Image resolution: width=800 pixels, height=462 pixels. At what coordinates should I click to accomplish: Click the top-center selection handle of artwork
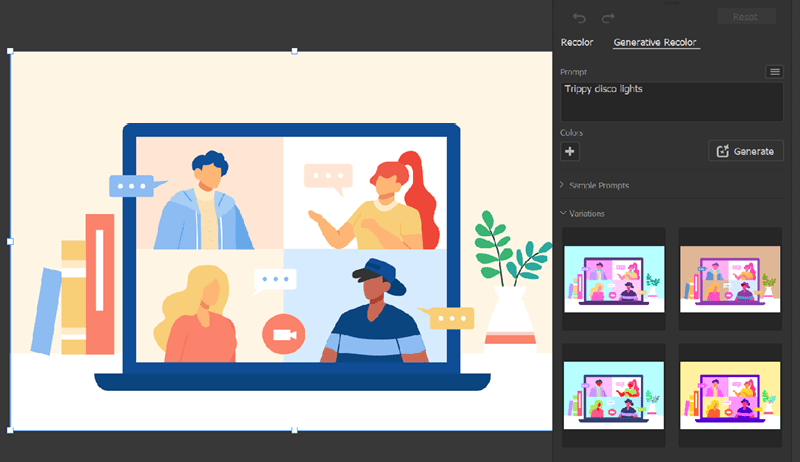294,51
